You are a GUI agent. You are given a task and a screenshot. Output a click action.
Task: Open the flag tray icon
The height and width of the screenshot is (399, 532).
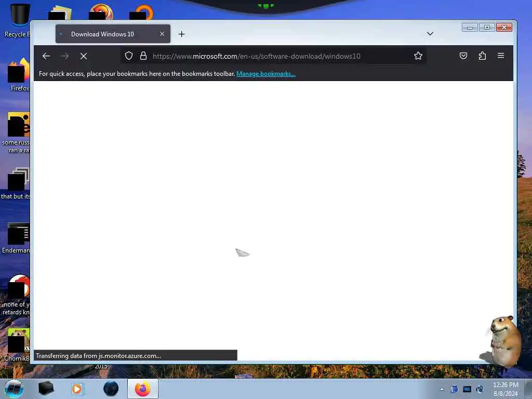pos(454,389)
